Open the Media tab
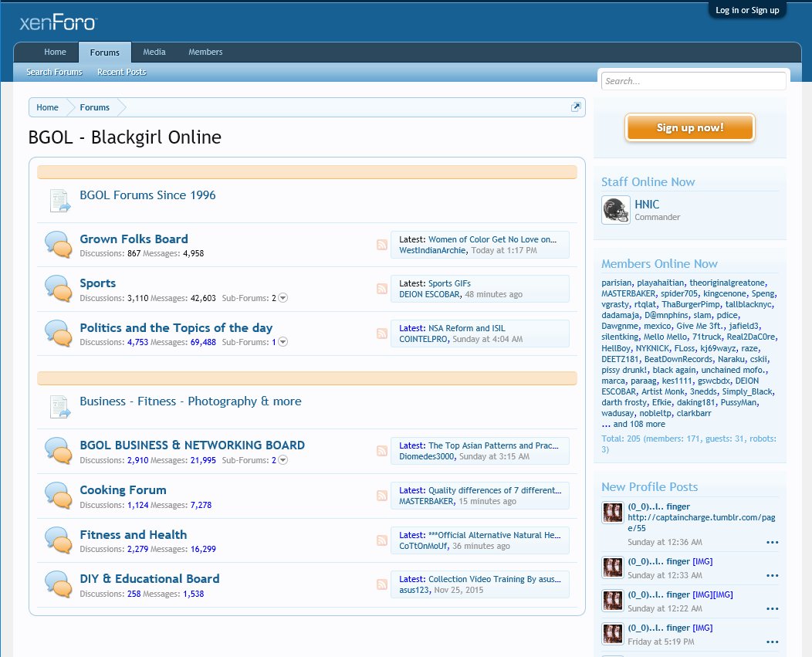 pyautogui.click(x=154, y=52)
